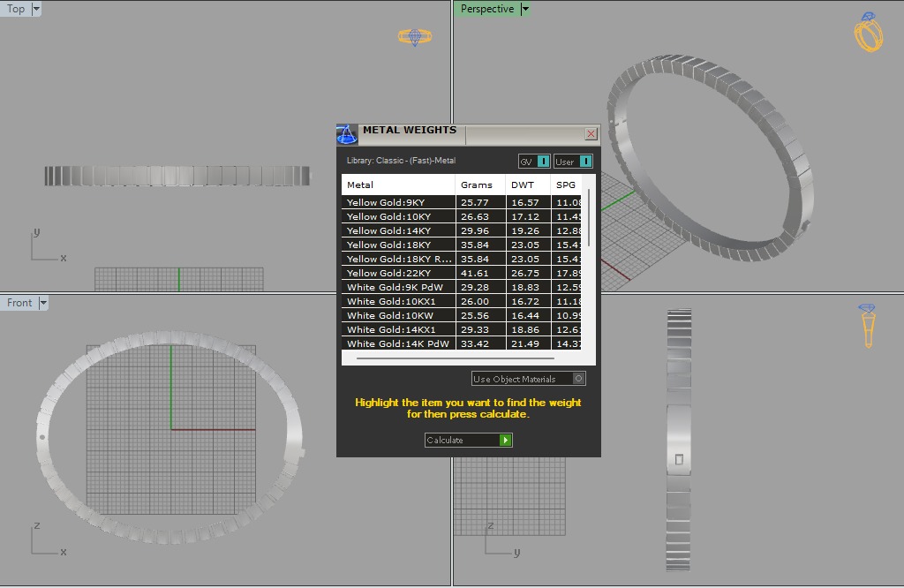Select the Yellow Gold:18KY R... row

461,259
